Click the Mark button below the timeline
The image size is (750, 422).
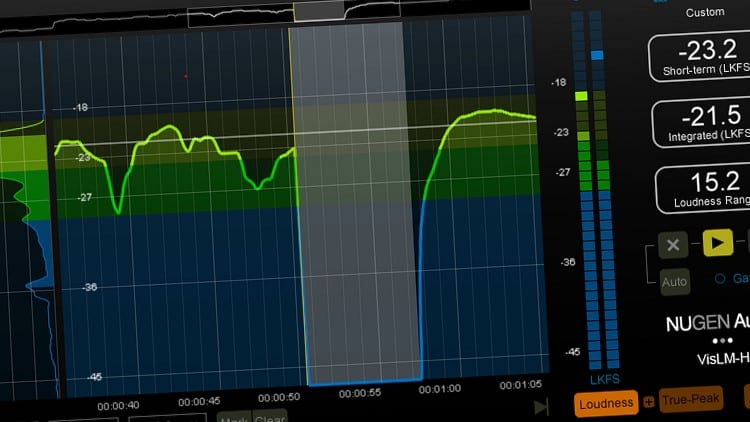click(x=234, y=417)
